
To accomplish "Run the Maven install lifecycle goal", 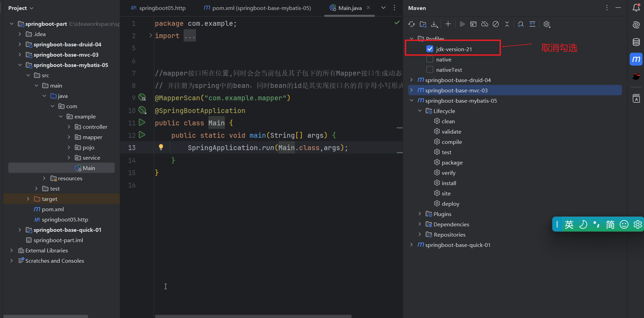I will click(x=449, y=183).
